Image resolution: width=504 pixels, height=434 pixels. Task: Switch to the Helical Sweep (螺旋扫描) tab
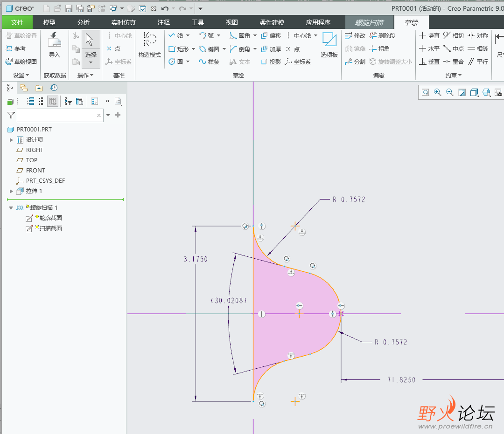[x=369, y=22]
